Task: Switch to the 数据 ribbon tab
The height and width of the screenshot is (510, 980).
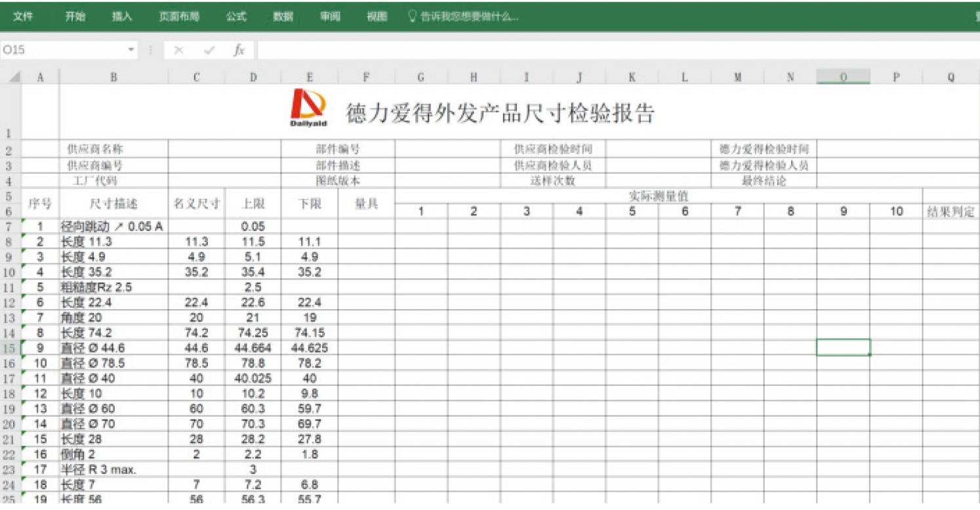Action: tap(283, 17)
